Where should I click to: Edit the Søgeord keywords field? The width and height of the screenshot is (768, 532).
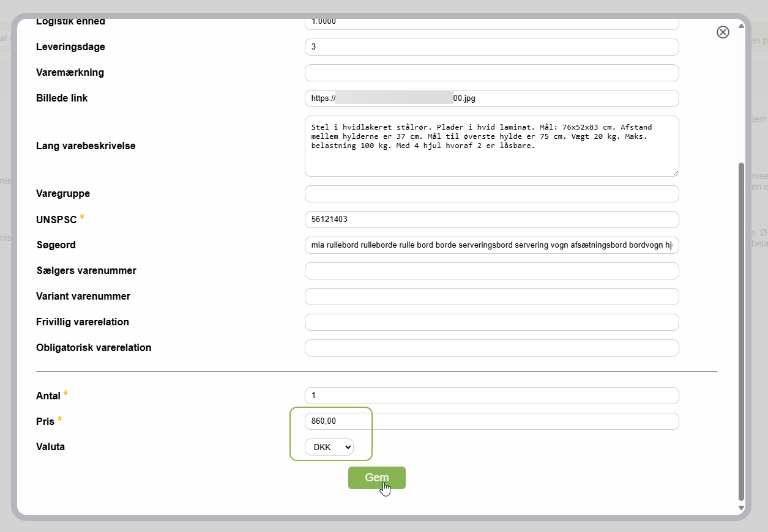492,245
